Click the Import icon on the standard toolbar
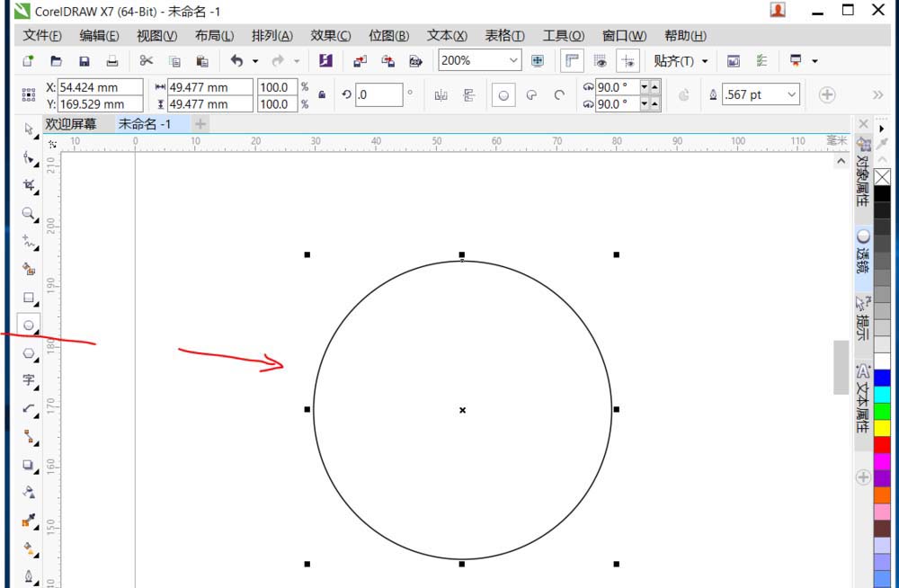 [x=357, y=60]
